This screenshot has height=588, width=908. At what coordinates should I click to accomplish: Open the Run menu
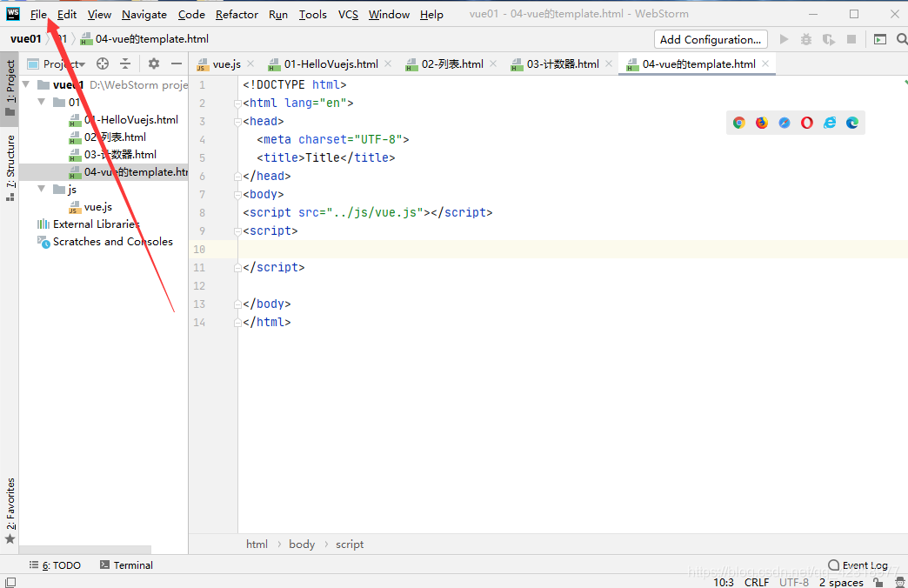click(278, 15)
